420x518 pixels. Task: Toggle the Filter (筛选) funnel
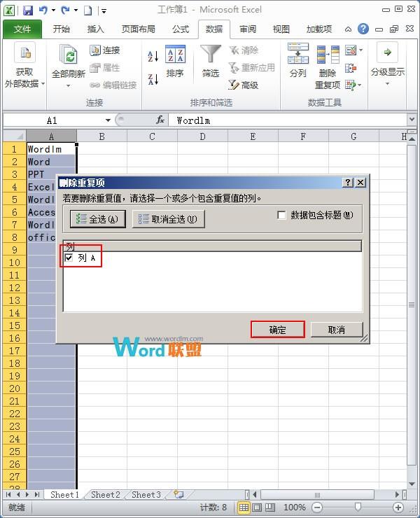click(211, 61)
